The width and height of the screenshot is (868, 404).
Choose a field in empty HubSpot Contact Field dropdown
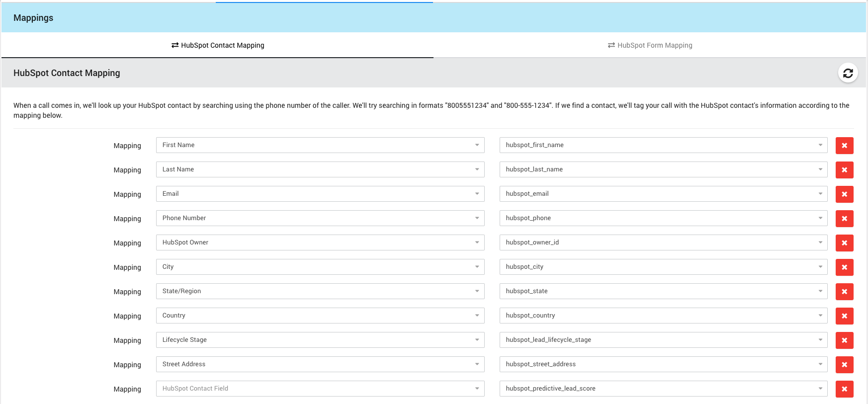click(320, 389)
